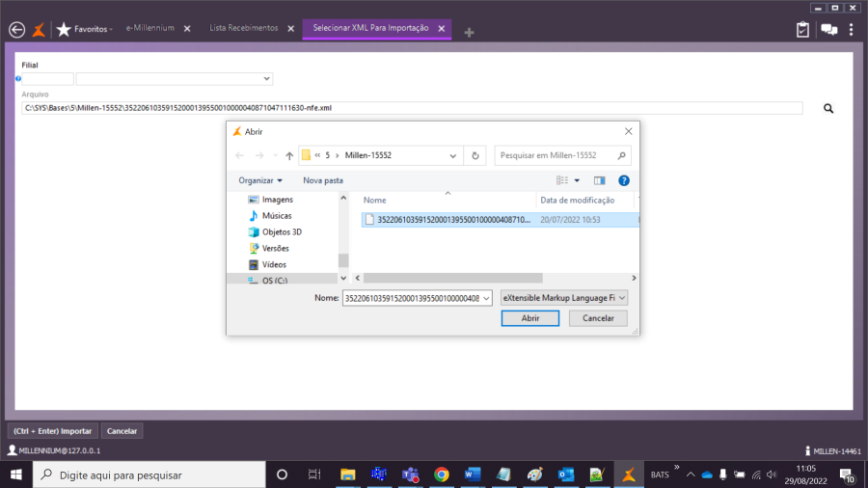Open Microsoft Teams from the taskbar
The height and width of the screenshot is (488, 868).
tap(410, 474)
